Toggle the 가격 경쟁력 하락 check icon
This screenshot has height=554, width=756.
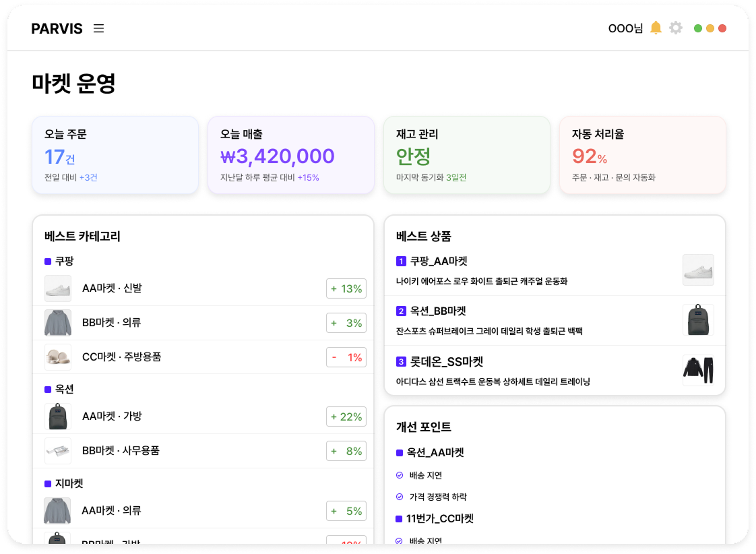[399, 497]
